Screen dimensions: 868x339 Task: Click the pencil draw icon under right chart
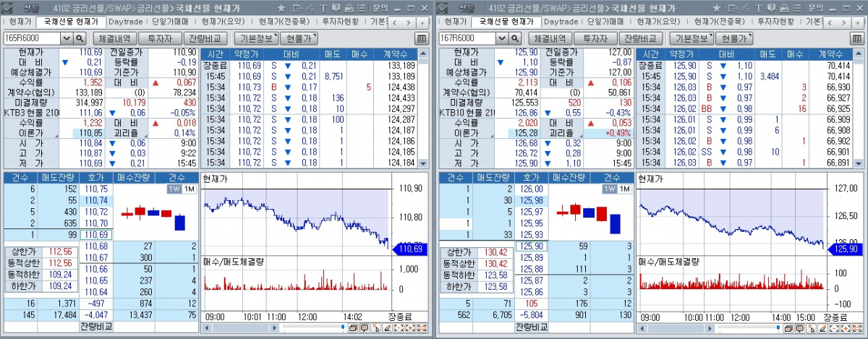coord(821,327)
